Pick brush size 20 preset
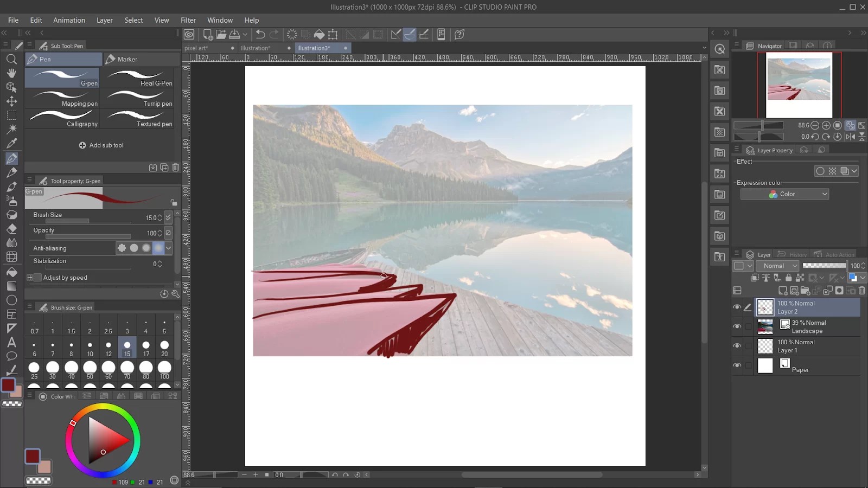Image resolution: width=868 pixels, height=488 pixels. (164, 348)
